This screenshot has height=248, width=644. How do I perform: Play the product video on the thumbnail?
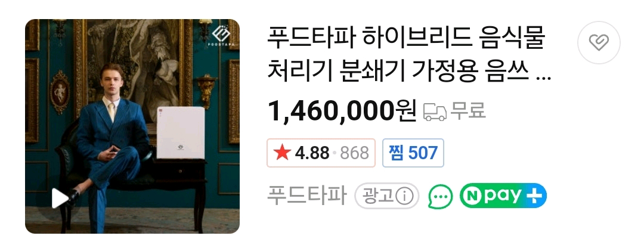coord(60,199)
